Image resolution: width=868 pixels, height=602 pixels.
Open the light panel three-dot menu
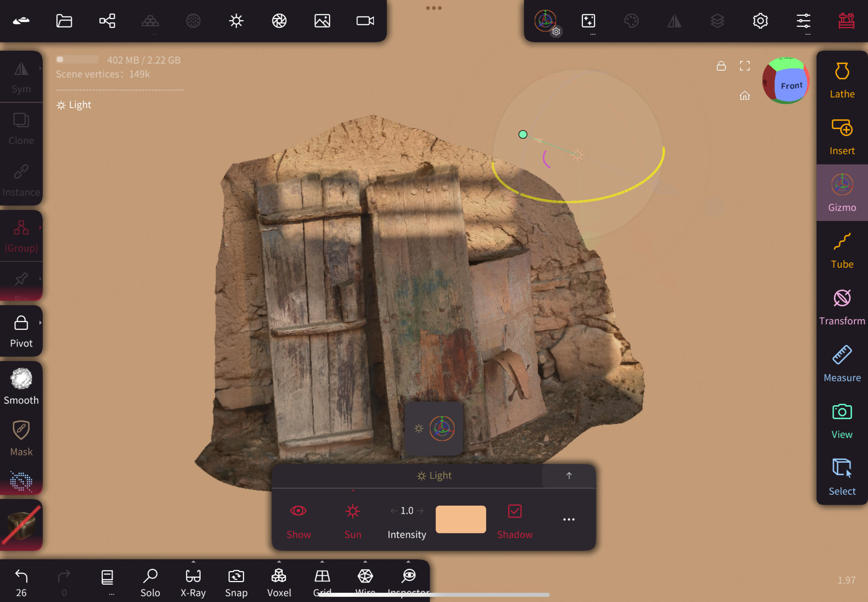click(x=568, y=519)
